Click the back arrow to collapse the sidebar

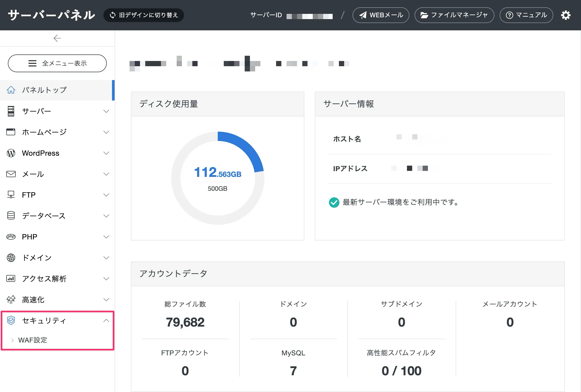[x=57, y=38]
